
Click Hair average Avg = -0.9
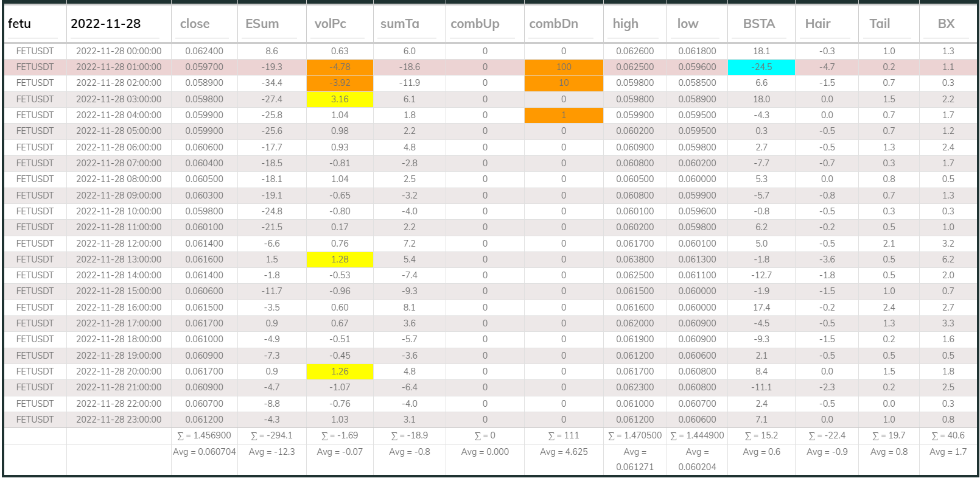click(827, 452)
